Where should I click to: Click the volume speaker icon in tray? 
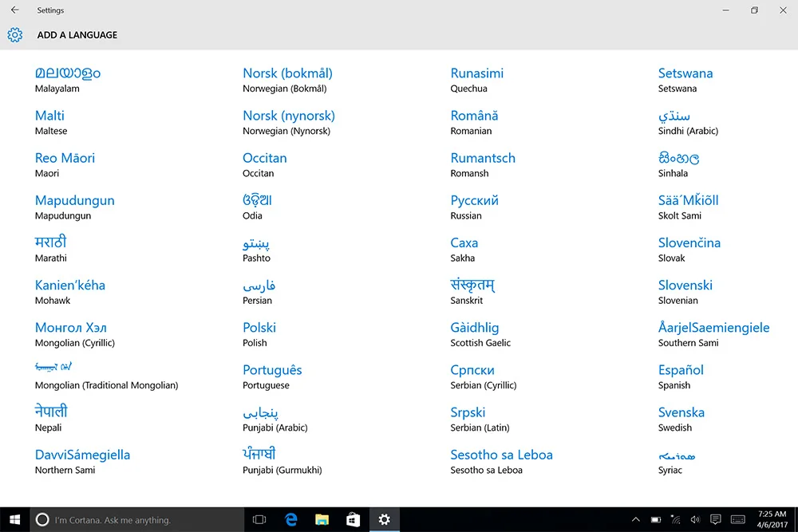pyautogui.click(x=695, y=519)
